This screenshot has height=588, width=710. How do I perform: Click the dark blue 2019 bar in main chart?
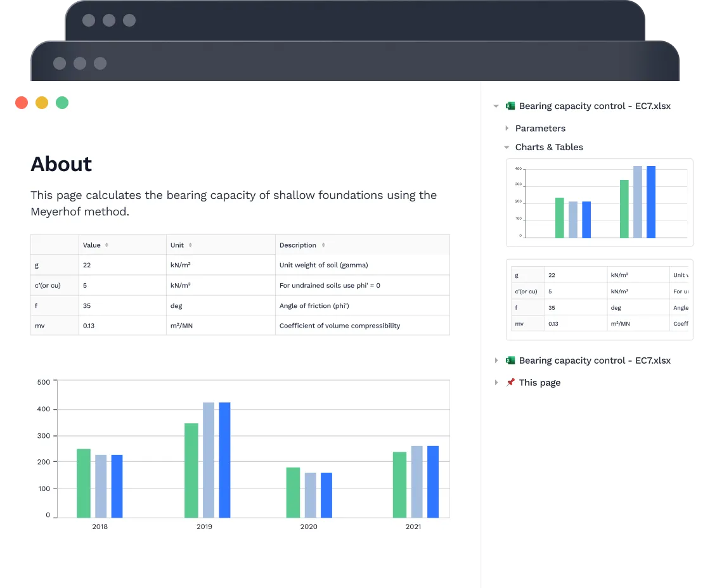tap(224, 460)
